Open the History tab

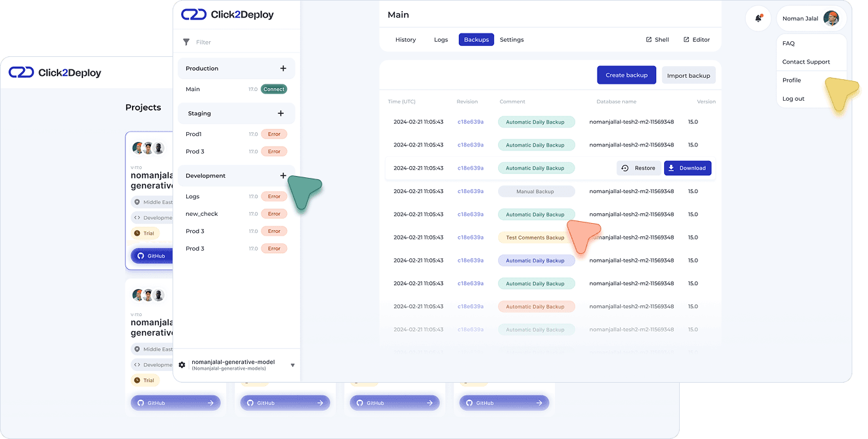tap(405, 39)
